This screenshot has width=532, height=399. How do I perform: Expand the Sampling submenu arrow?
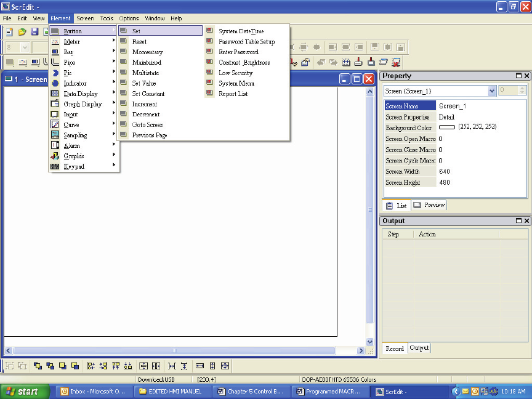pos(114,135)
